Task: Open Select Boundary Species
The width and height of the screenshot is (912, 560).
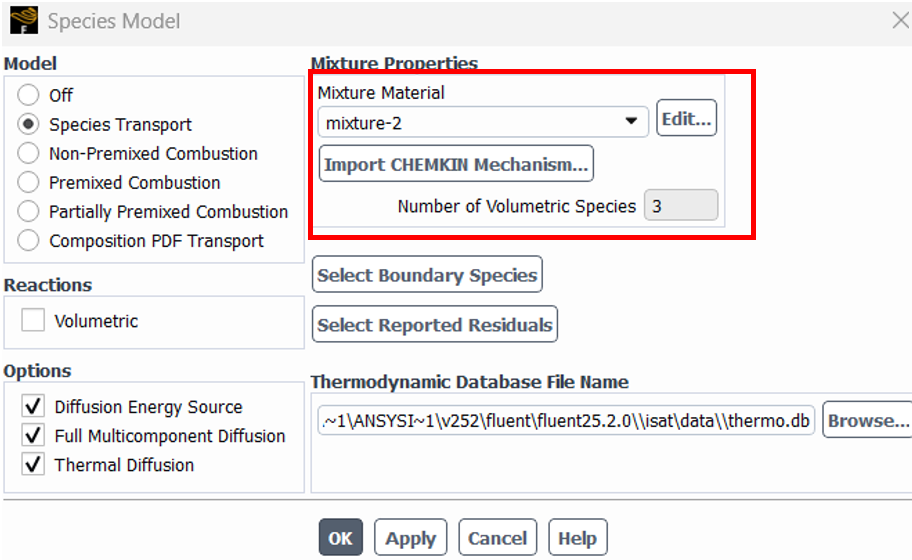Action: 427,274
